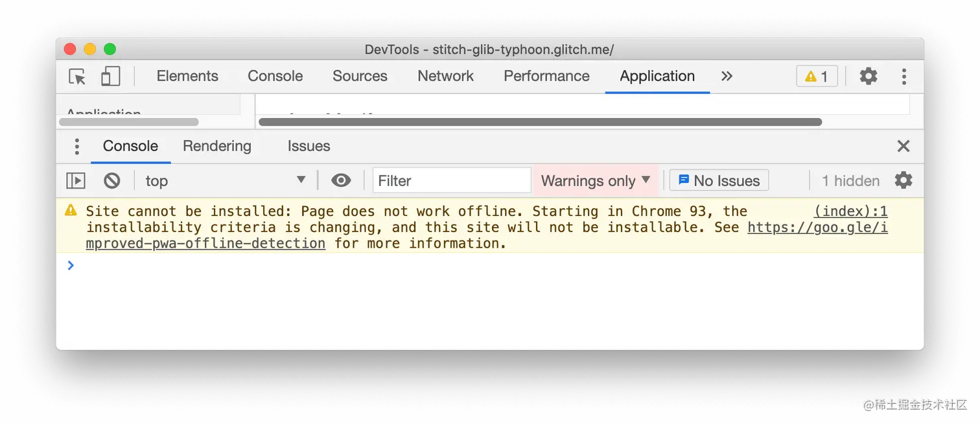The width and height of the screenshot is (980, 424).
Task: Open the main three-dot customize menu
Action: [x=904, y=77]
